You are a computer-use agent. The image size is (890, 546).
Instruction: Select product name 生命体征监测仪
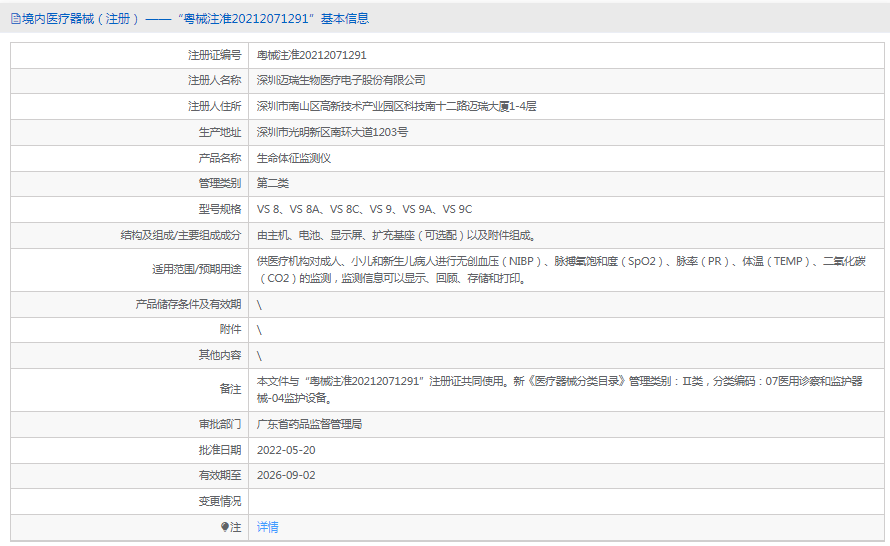point(293,158)
